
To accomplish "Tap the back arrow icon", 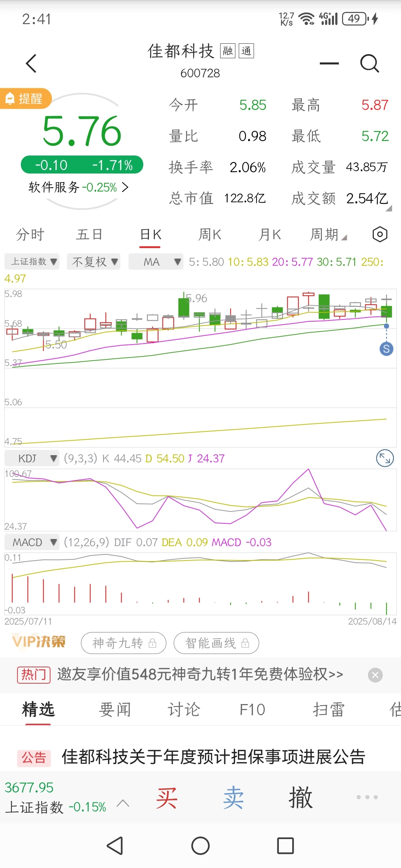I will point(31,63).
